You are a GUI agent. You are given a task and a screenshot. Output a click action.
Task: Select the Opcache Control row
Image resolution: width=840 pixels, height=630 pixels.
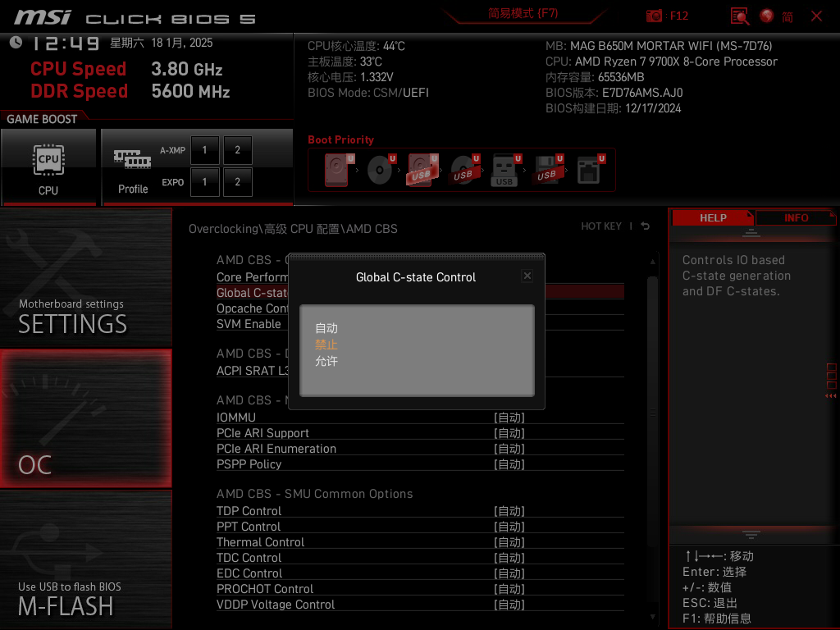(252, 308)
